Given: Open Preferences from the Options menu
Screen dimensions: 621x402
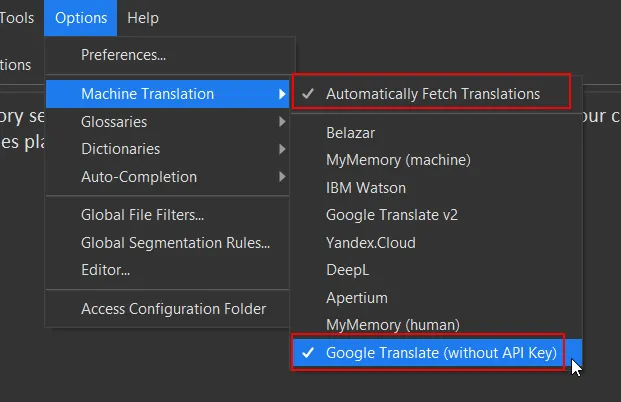Looking at the screenshot, I should tap(123, 54).
